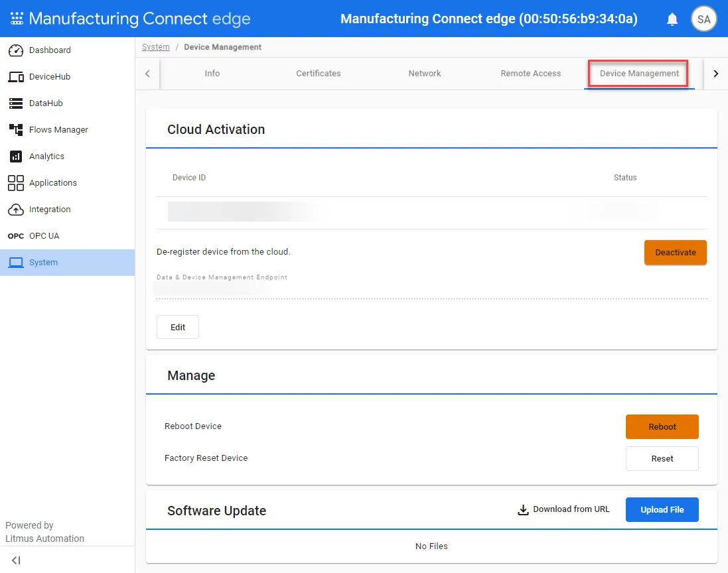Click the Software Update heading
The image size is (728, 573).
pos(217,511)
